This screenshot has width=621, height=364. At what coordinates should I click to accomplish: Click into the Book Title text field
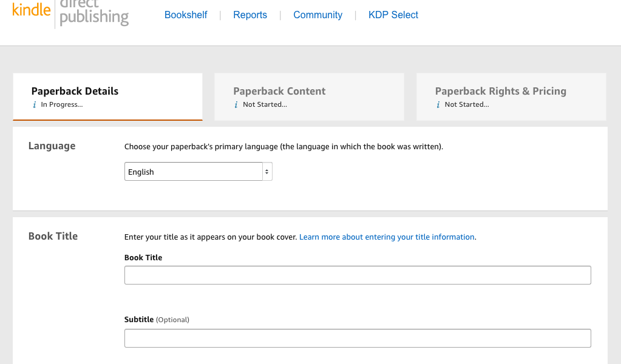[x=358, y=275]
